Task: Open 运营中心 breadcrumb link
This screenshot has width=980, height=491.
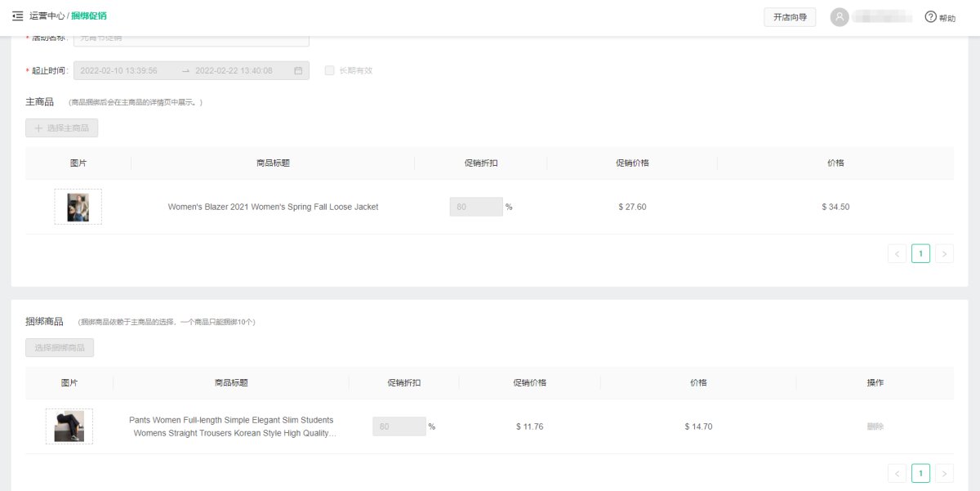Action: tap(47, 16)
